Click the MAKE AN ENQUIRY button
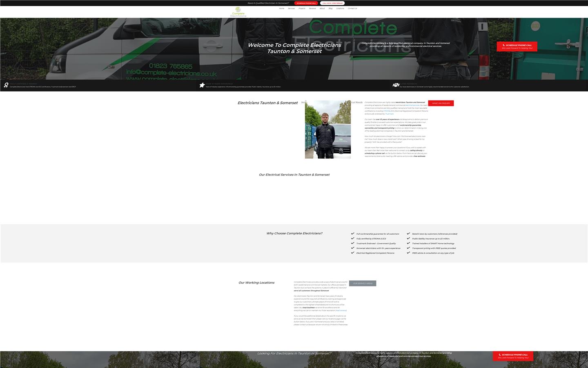The height and width of the screenshot is (368, 588). click(x=441, y=103)
